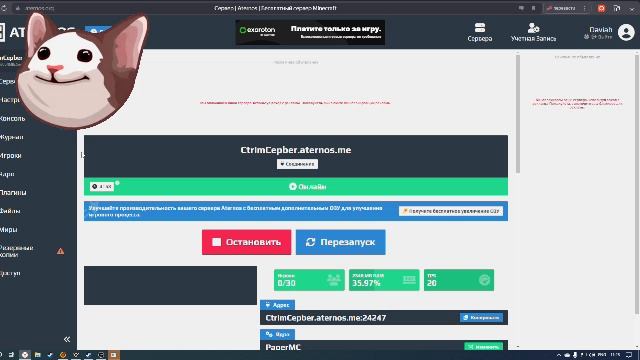Open the Windows notification center icon

[629, 355]
